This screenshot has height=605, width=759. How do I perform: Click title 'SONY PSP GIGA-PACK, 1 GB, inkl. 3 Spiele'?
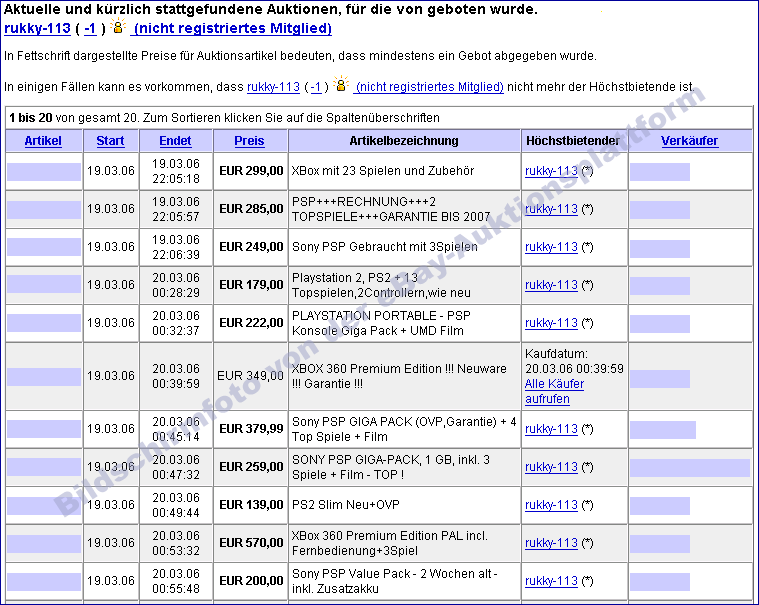point(391,467)
